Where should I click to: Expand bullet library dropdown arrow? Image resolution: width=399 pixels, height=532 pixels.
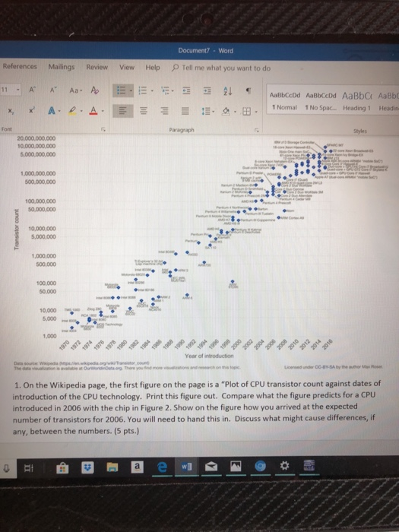click(x=130, y=91)
